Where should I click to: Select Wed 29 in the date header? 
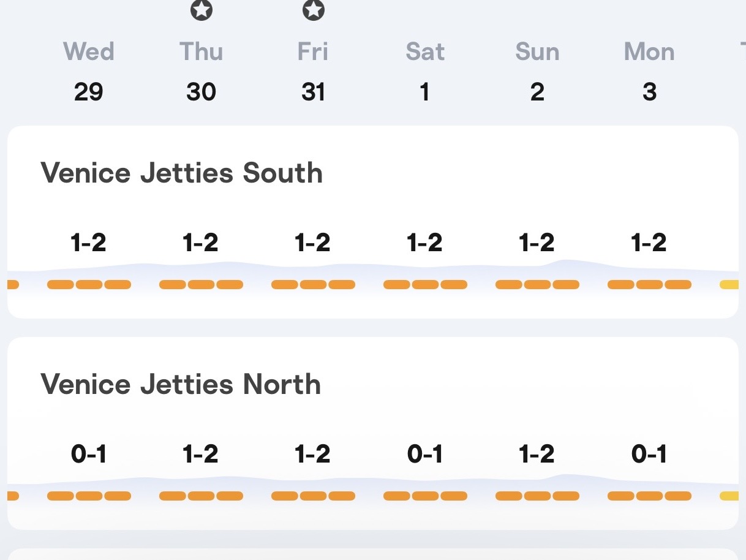point(89,72)
